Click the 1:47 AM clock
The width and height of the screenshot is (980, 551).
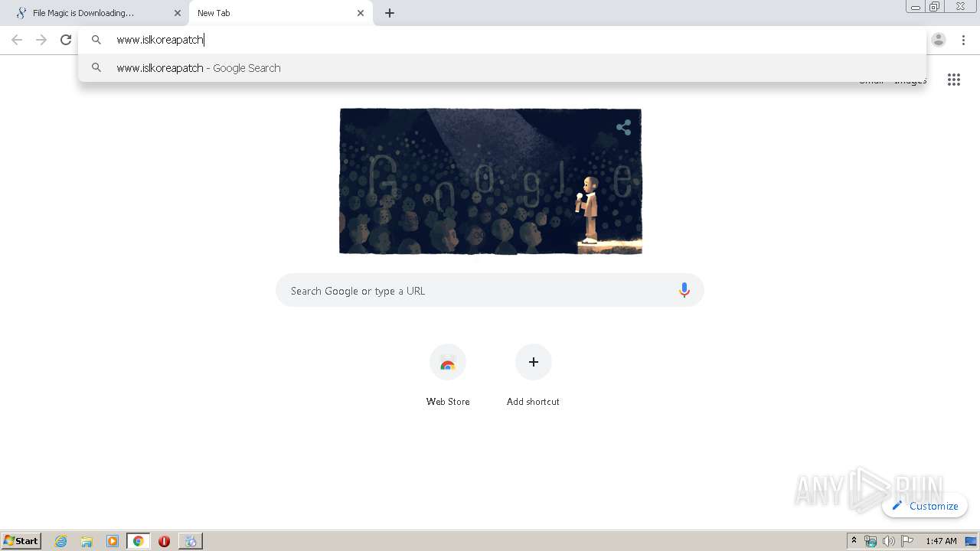[x=941, y=541]
